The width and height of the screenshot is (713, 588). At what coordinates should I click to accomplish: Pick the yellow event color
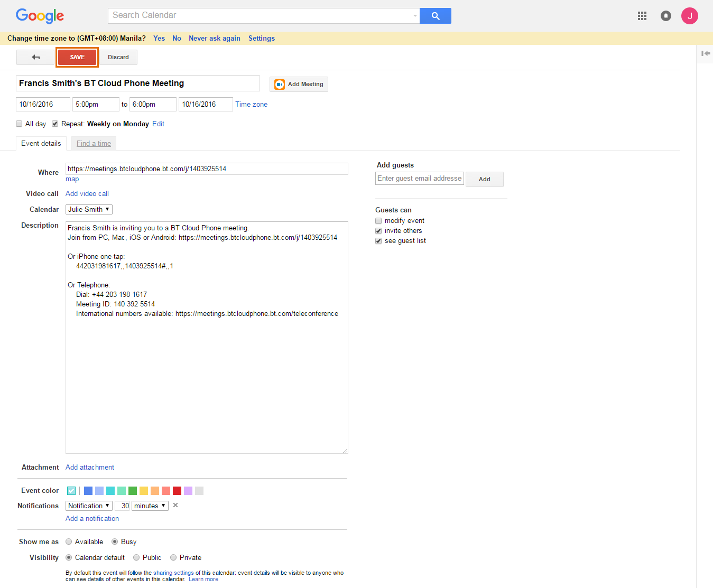[x=144, y=491]
